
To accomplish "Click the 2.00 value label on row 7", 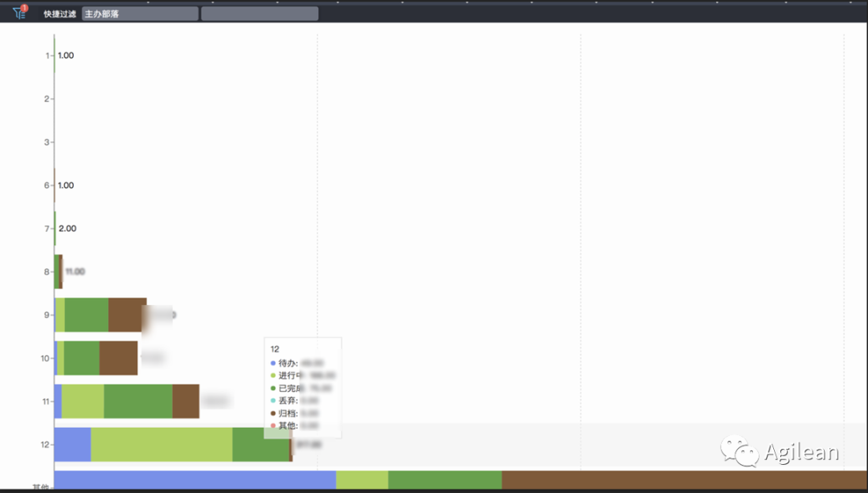I will (x=68, y=229).
